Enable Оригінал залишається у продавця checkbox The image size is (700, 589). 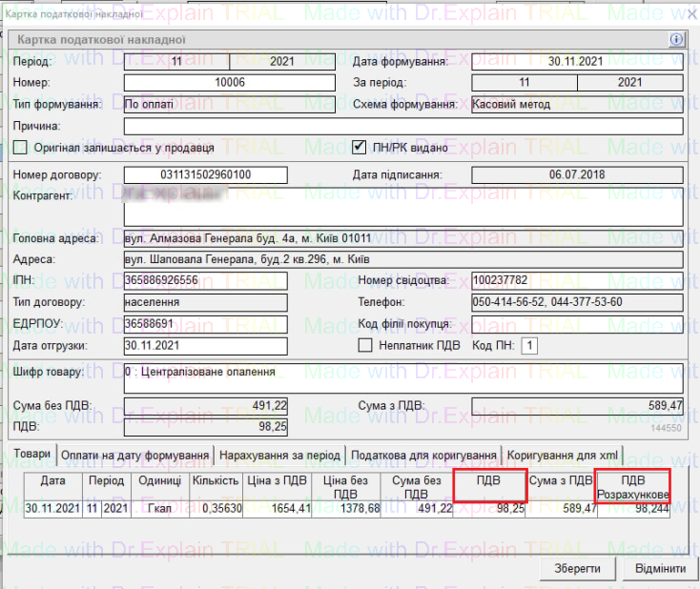(x=21, y=148)
